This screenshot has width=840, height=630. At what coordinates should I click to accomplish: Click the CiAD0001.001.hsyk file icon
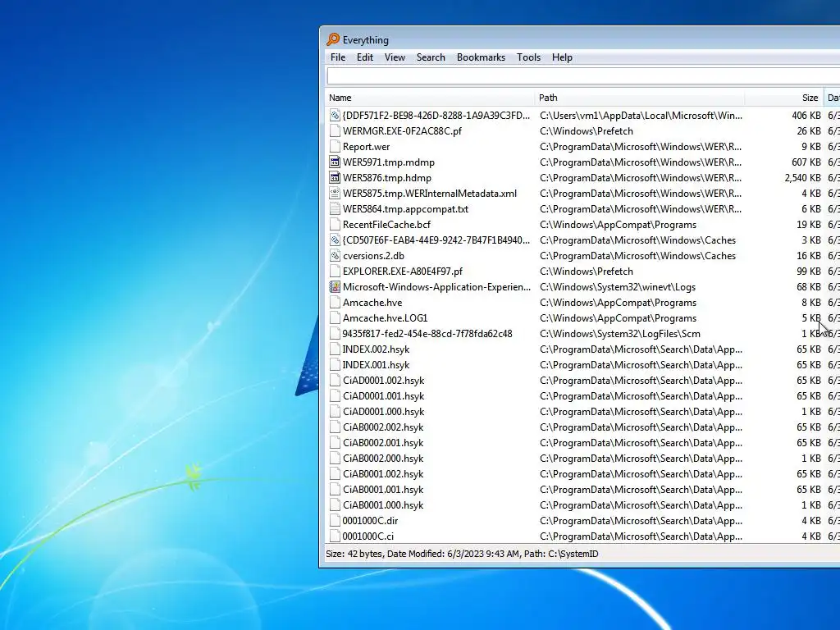click(x=335, y=396)
